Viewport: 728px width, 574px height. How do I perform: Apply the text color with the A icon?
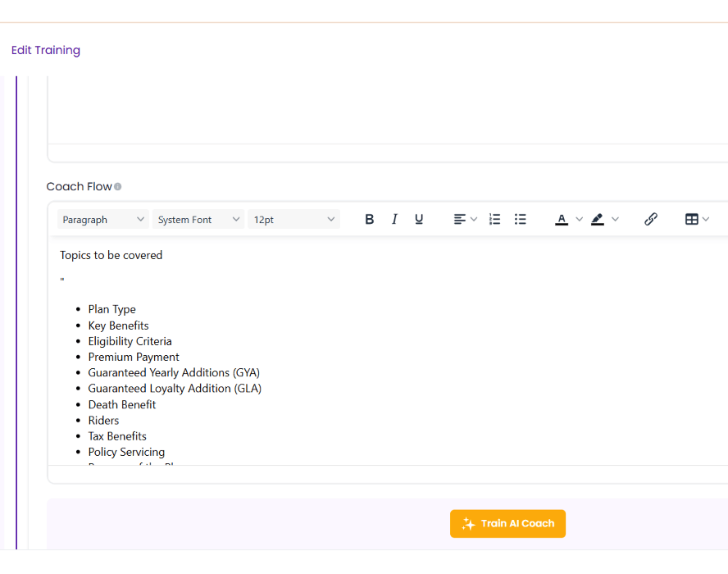[562, 220]
